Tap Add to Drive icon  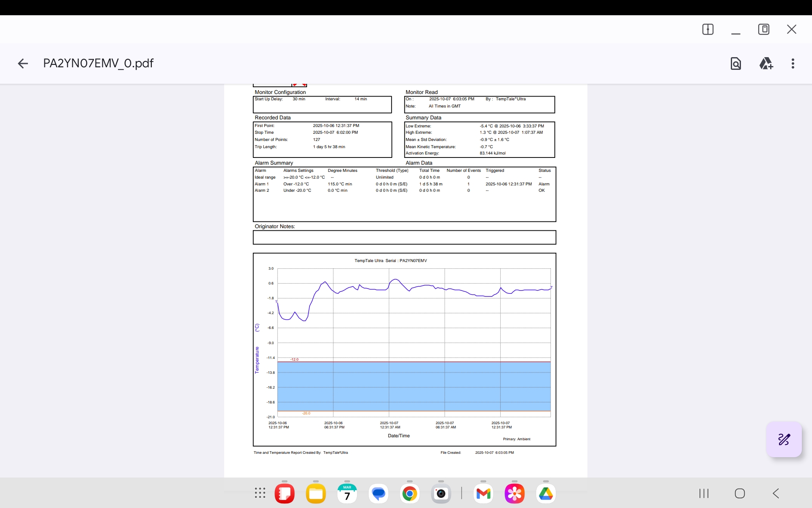coord(765,63)
